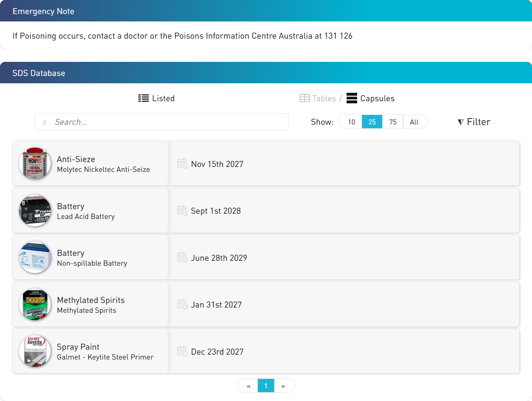Viewport: 532px width, 401px height.
Task: Open the Methylated Spirits entry
Action: click(x=90, y=304)
